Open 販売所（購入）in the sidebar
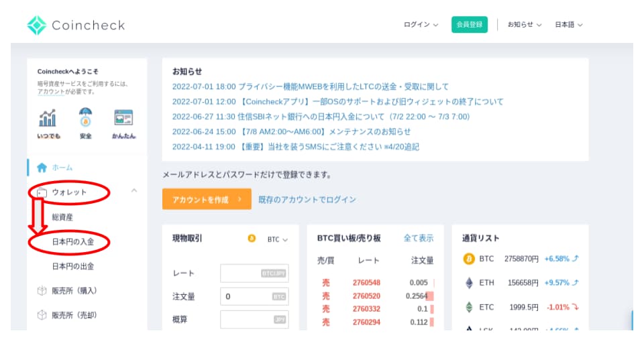The width and height of the screenshot is (644, 362). point(74,290)
